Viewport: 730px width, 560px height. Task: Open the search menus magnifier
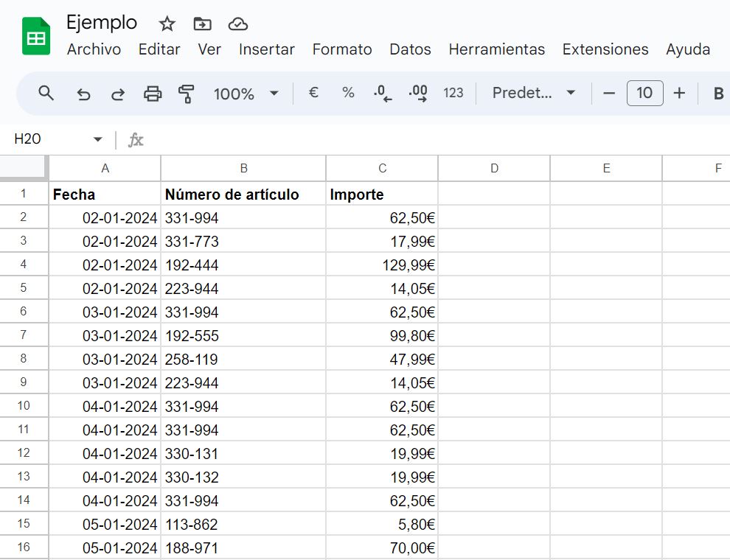(46, 94)
